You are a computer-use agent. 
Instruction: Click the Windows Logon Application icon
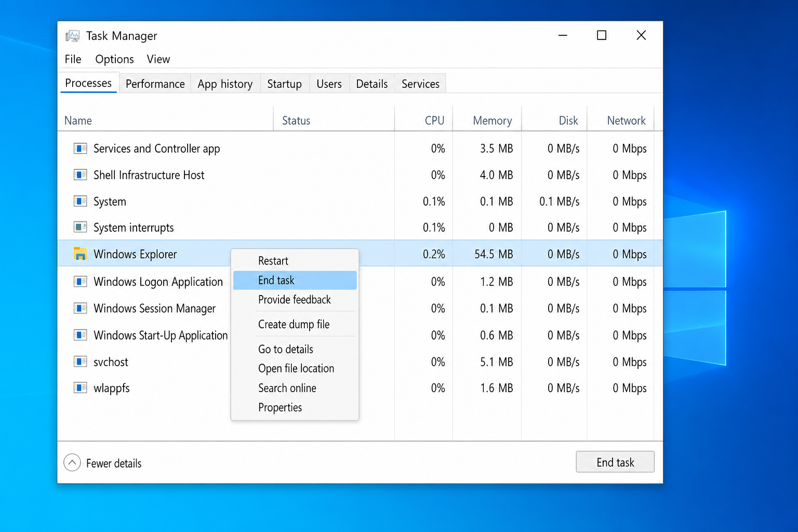[x=80, y=282]
